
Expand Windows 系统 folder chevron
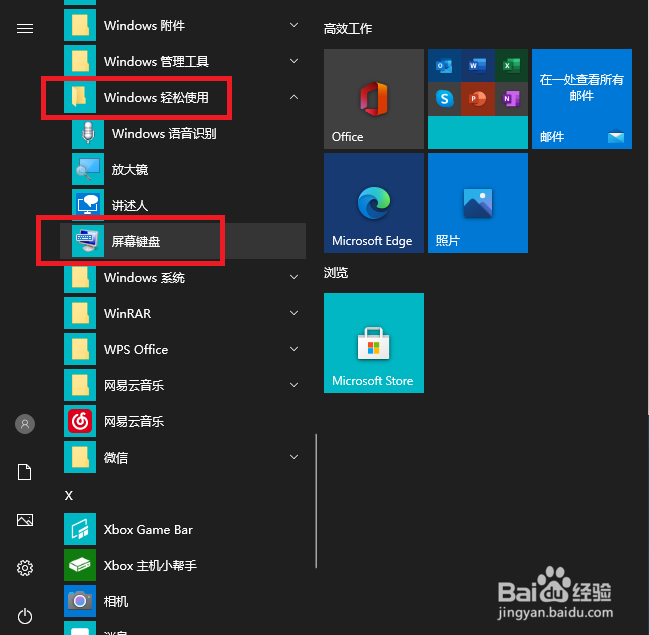tap(294, 277)
